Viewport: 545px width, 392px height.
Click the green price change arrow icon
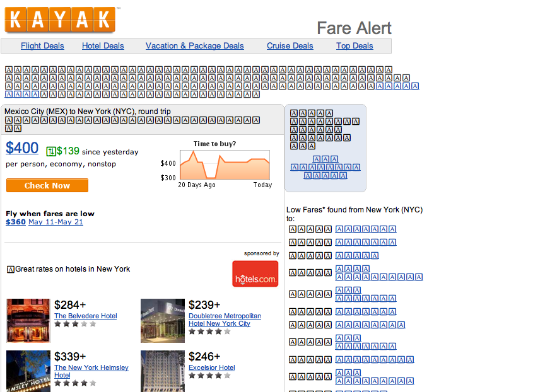click(50, 151)
